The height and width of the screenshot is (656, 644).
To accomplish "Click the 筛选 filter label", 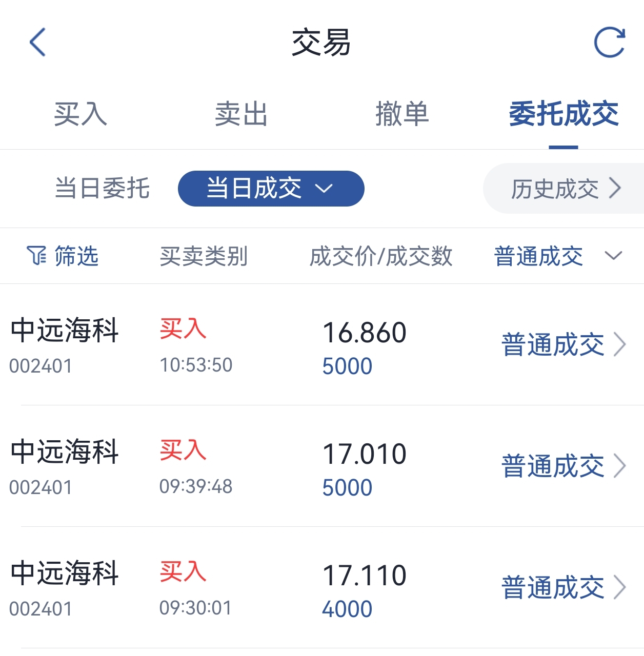I will pos(76,256).
